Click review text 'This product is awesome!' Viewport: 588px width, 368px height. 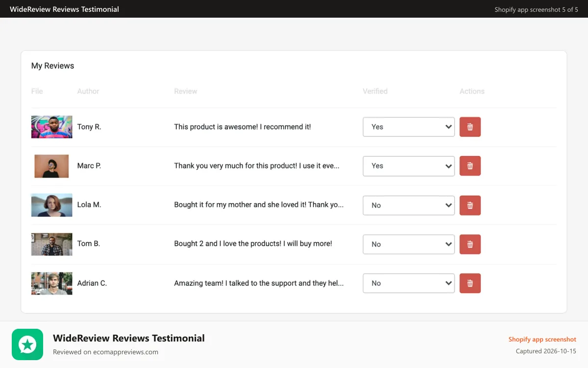tap(216, 127)
